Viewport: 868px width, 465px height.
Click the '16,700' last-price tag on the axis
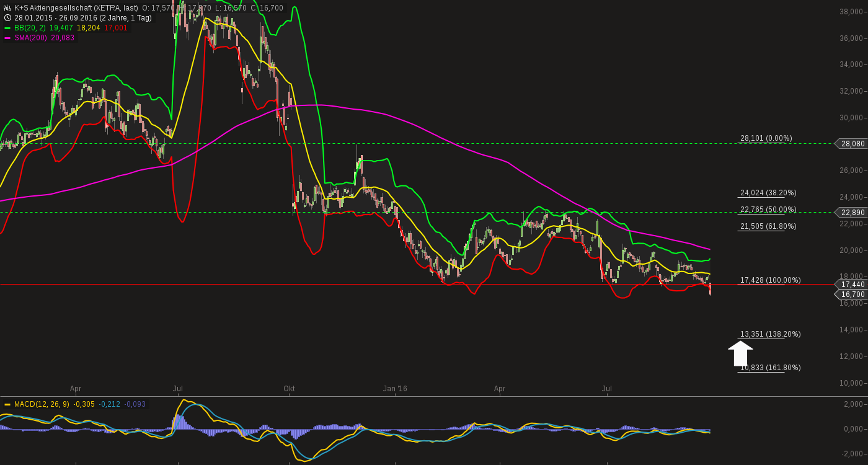[x=851, y=294]
